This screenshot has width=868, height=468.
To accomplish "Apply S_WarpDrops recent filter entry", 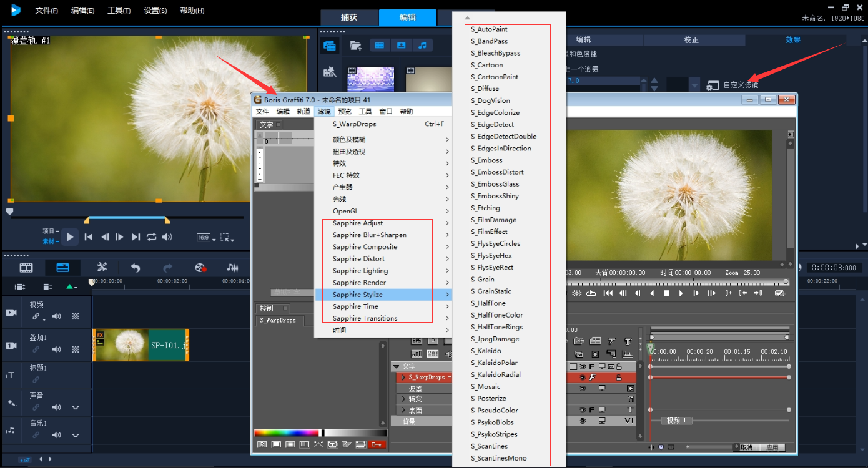I will [x=383, y=124].
